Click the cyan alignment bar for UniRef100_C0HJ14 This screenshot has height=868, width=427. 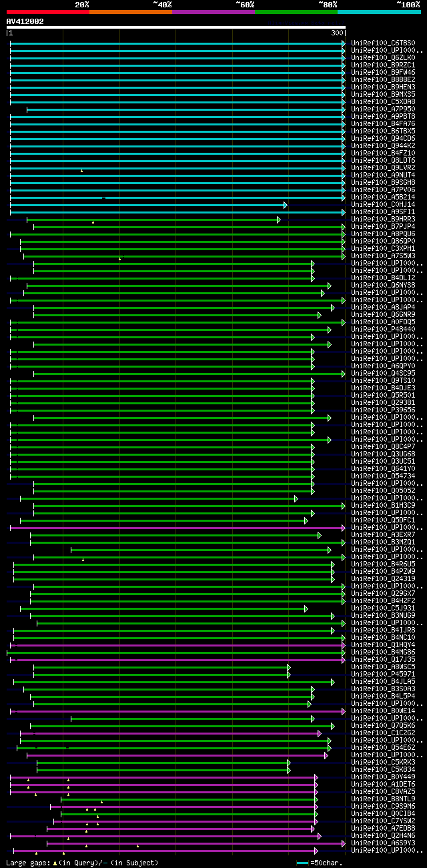point(148,205)
